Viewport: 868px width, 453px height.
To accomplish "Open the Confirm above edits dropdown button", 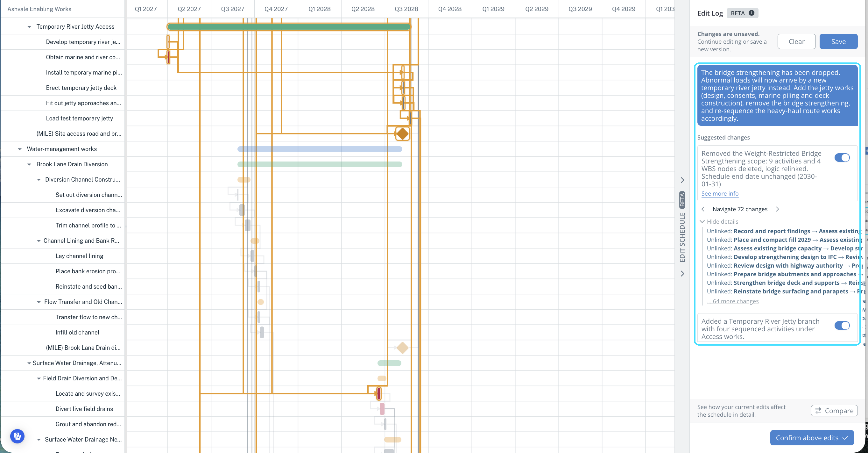I will tap(812, 438).
